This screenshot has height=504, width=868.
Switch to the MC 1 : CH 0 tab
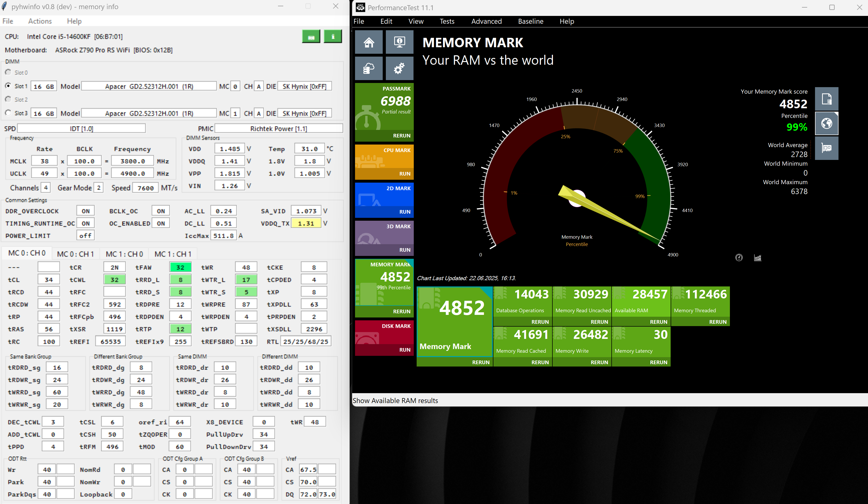click(x=124, y=254)
